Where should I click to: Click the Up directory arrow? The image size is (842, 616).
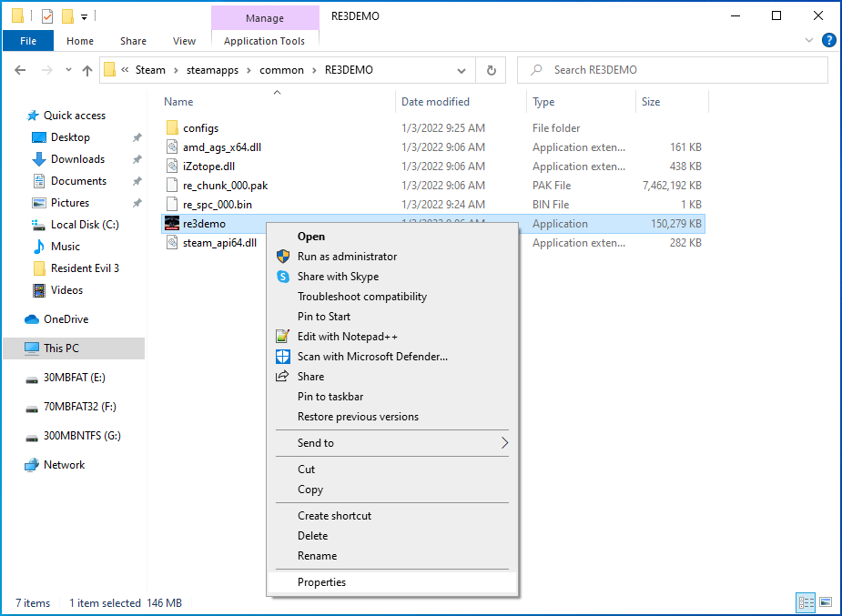tap(87, 70)
